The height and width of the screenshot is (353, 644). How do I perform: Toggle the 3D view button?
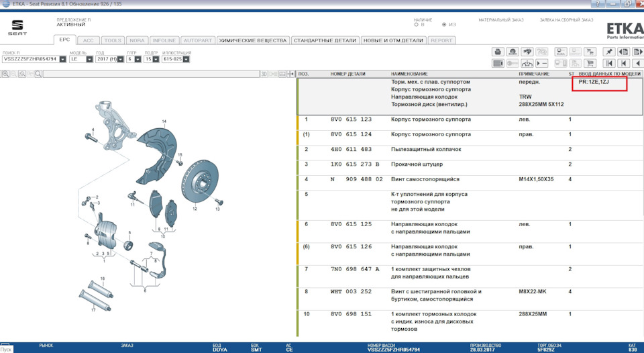[264, 74]
